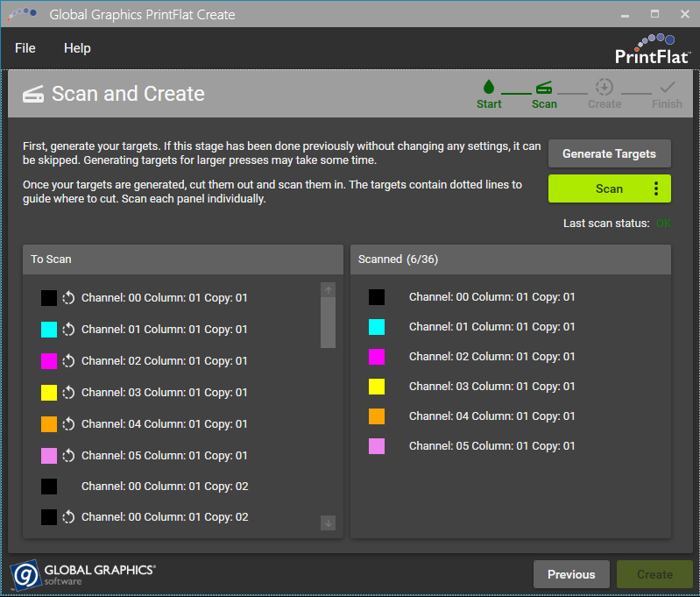700x597 pixels.
Task: Click the cyan swatch in Scanned list
Action: click(377, 327)
